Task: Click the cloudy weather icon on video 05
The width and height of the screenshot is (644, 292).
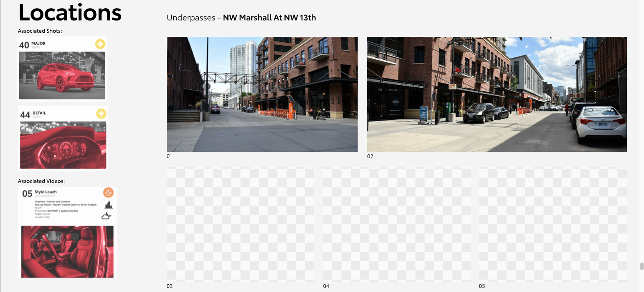Action: [107, 216]
